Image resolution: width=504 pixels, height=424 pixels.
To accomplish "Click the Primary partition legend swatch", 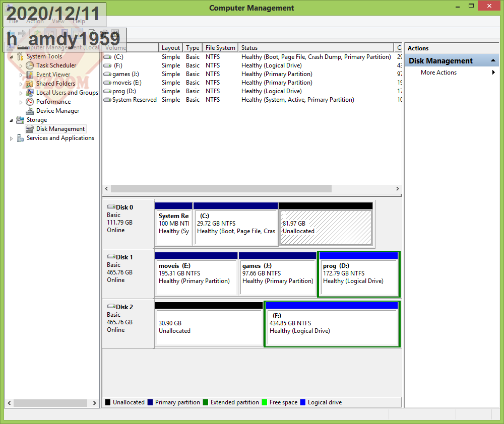I will (x=150, y=402).
